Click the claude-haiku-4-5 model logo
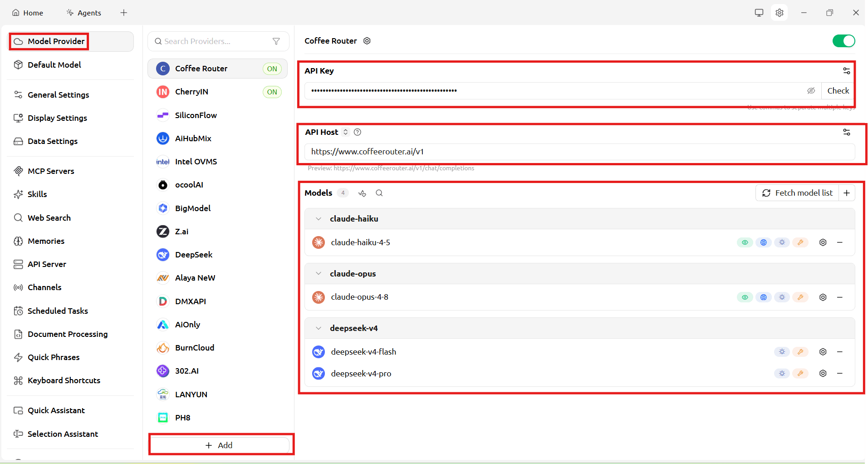 click(x=319, y=242)
